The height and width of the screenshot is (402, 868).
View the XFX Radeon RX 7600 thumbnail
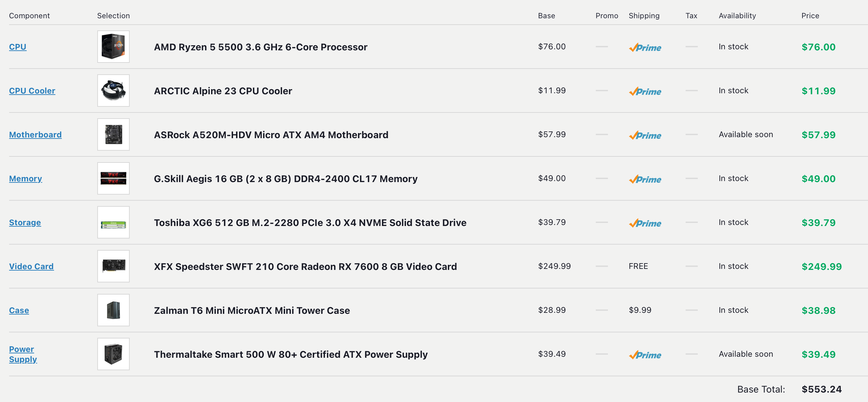click(113, 266)
